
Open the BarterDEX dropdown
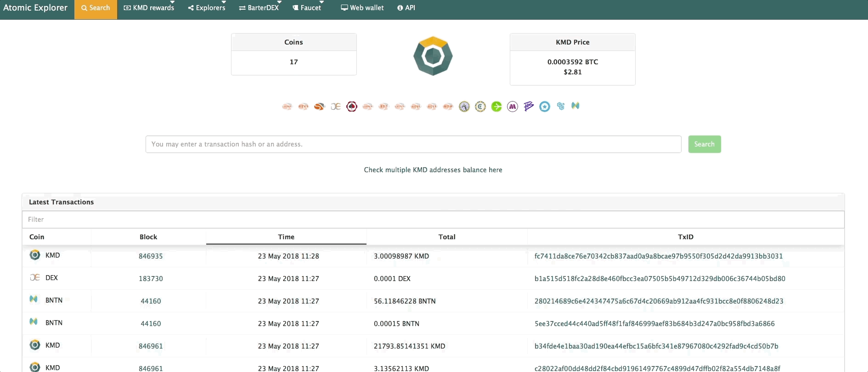click(x=259, y=8)
